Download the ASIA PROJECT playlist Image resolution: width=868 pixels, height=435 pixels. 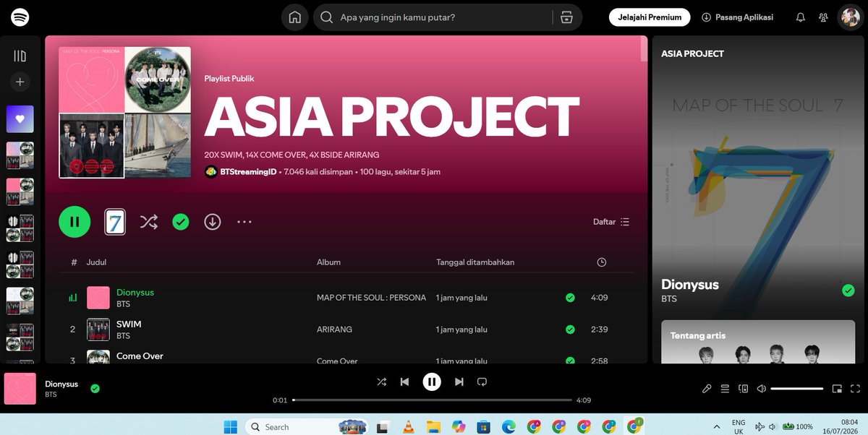212,222
